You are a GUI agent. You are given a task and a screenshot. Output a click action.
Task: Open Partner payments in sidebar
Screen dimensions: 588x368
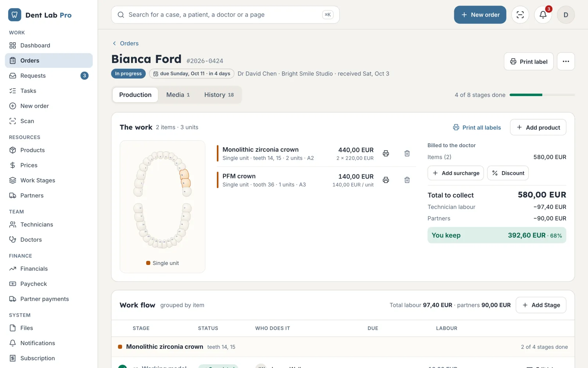tap(49, 298)
